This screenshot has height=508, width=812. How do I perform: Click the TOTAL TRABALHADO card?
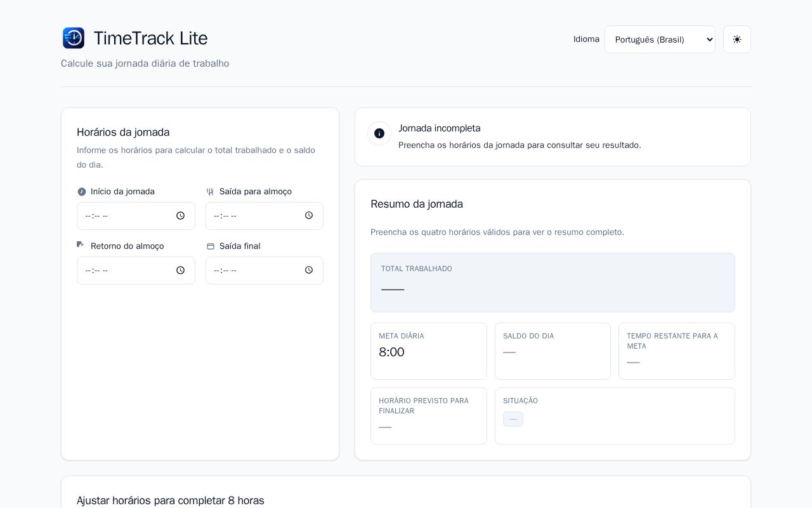point(553,283)
